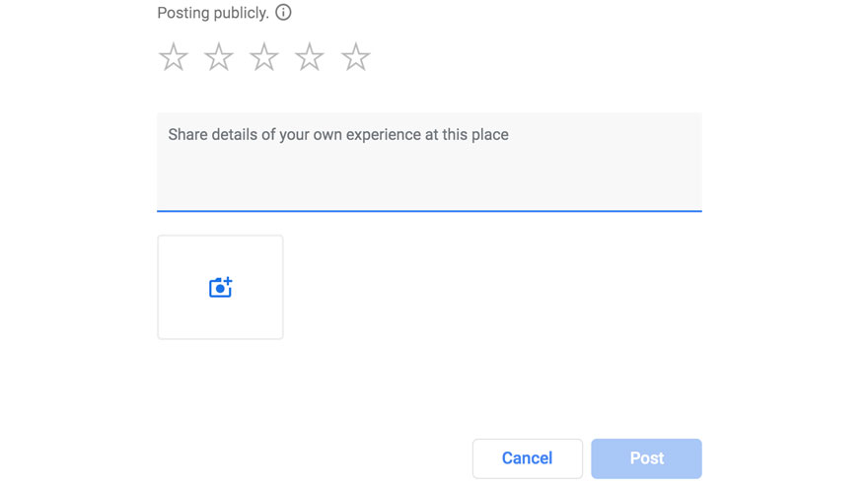This screenshot has height=488, width=868.
Task: Select the middle star of the rating
Action: click(264, 57)
